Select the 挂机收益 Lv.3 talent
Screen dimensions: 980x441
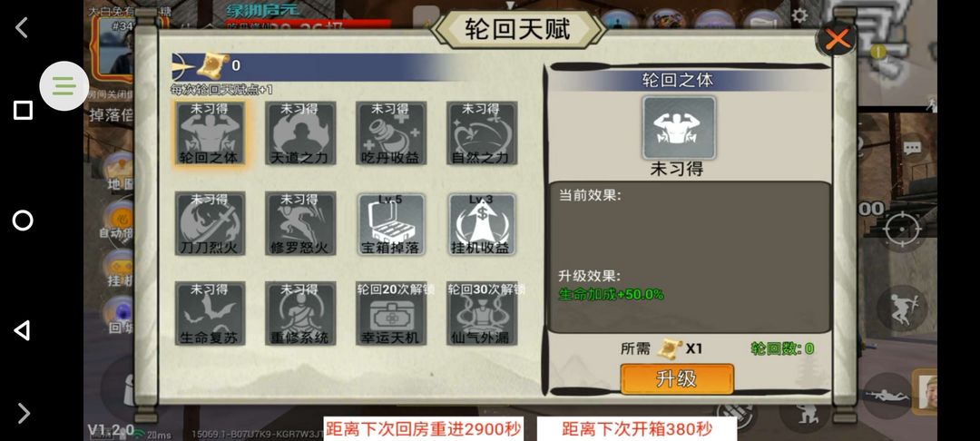click(x=482, y=223)
